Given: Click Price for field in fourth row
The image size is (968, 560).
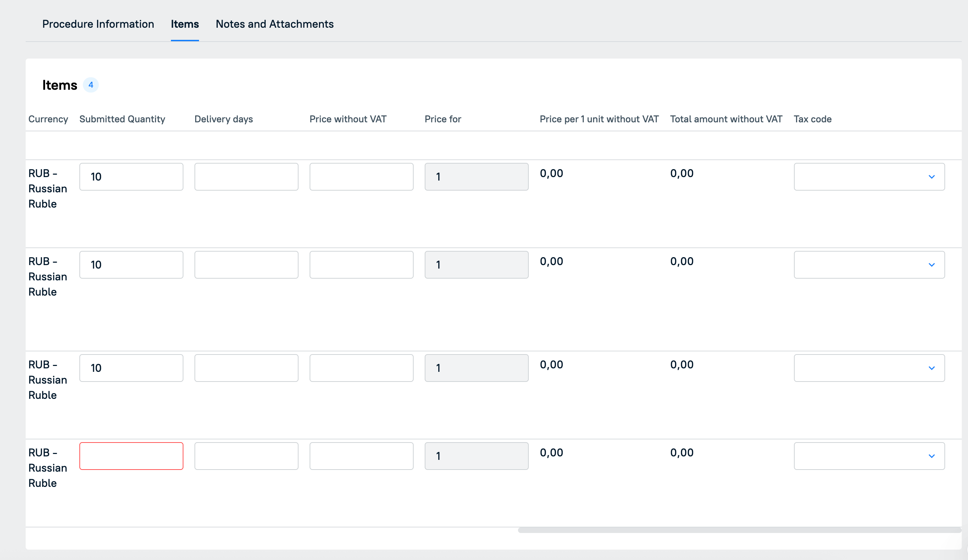Looking at the screenshot, I should (477, 456).
